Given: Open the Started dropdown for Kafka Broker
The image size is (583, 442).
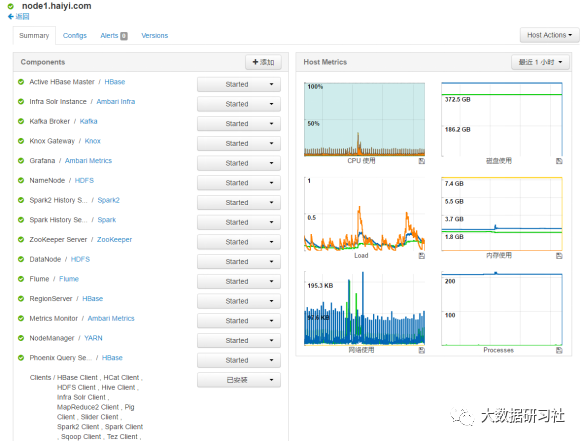Looking at the screenshot, I should click(x=239, y=124).
